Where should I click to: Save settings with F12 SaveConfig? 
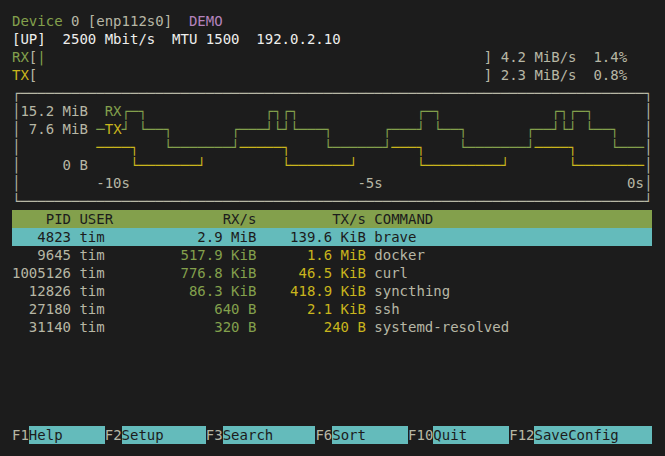pos(581,435)
